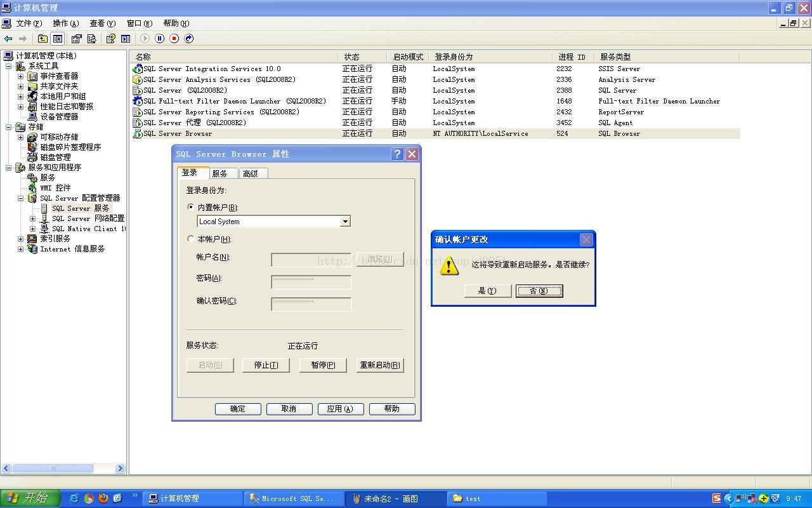Click the Firefox quick launch icon
Viewport: 812px width, 508px height.
[103, 498]
